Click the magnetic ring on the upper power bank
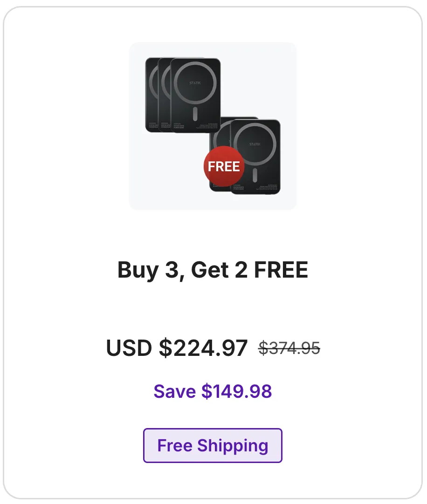This screenshot has width=427, height=504. [195, 83]
